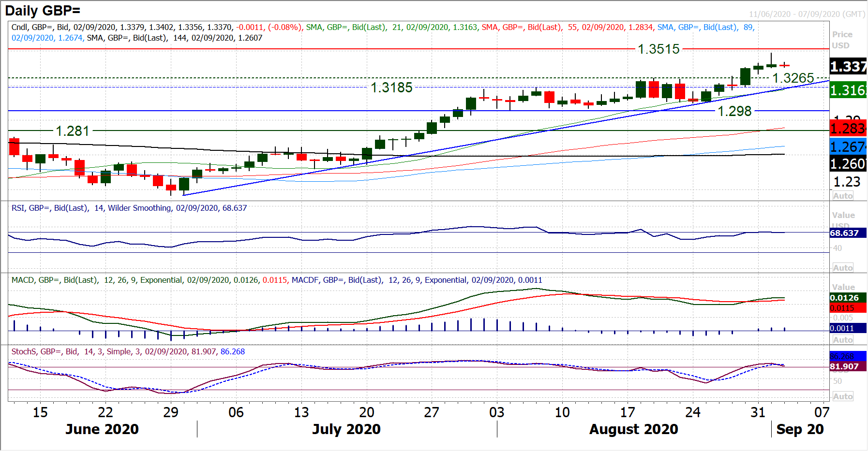
Task: Click the green 21-day SMA price tag
Action: coord(848,90)
